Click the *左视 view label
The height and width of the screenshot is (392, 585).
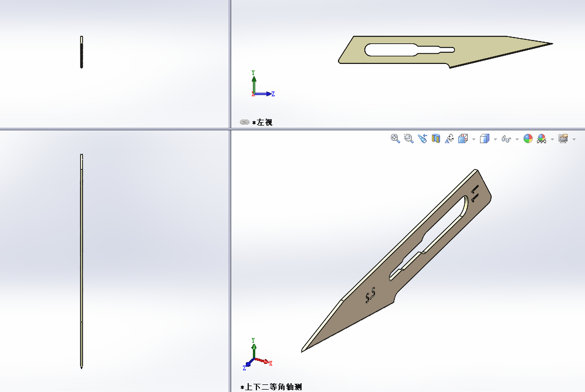pyautogui.click(x=262, y=122)
